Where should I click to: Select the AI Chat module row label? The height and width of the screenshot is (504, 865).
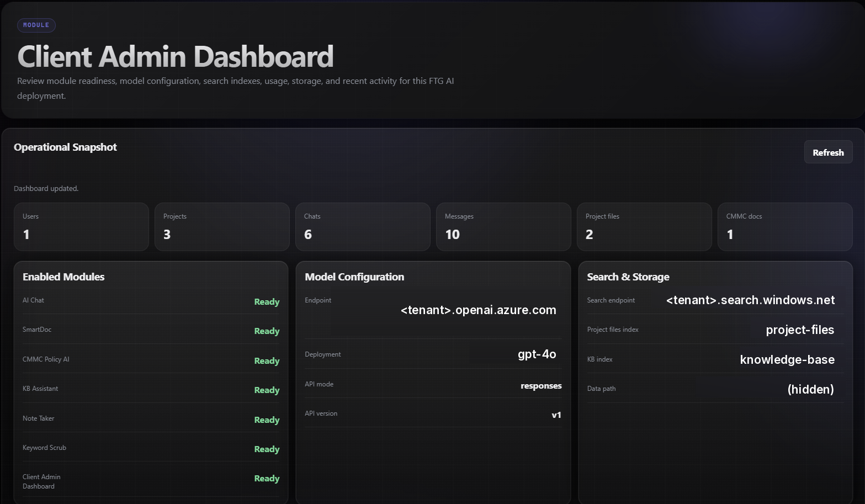tap(33, 300)
